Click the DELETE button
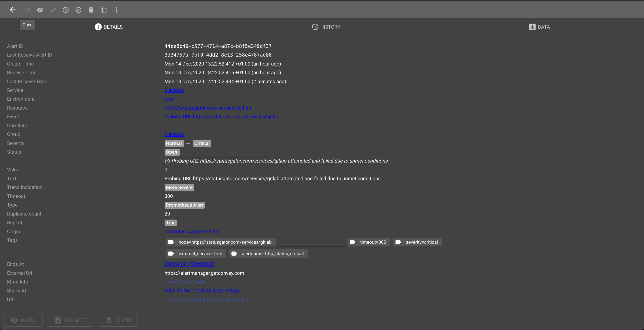The image size is (644, 330). tap(118, 320)
